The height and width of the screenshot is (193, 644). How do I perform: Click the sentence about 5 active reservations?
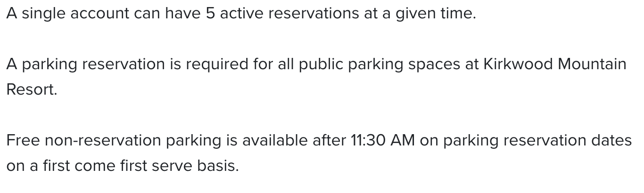(241, 13)
